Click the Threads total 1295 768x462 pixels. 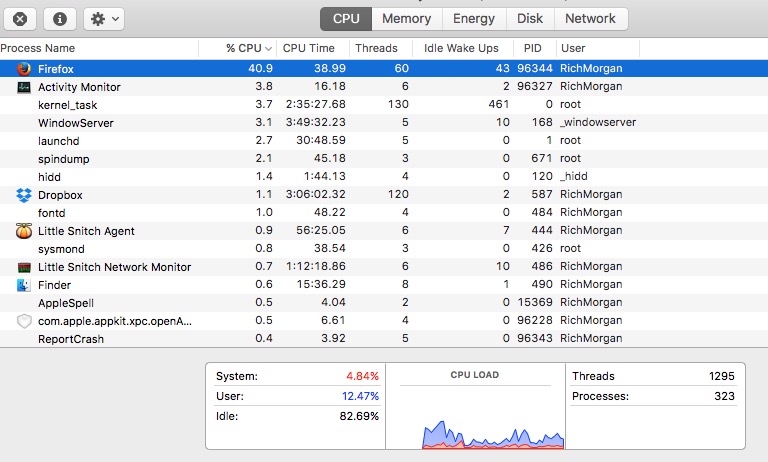pyautogui.click(x=721, y=376)
